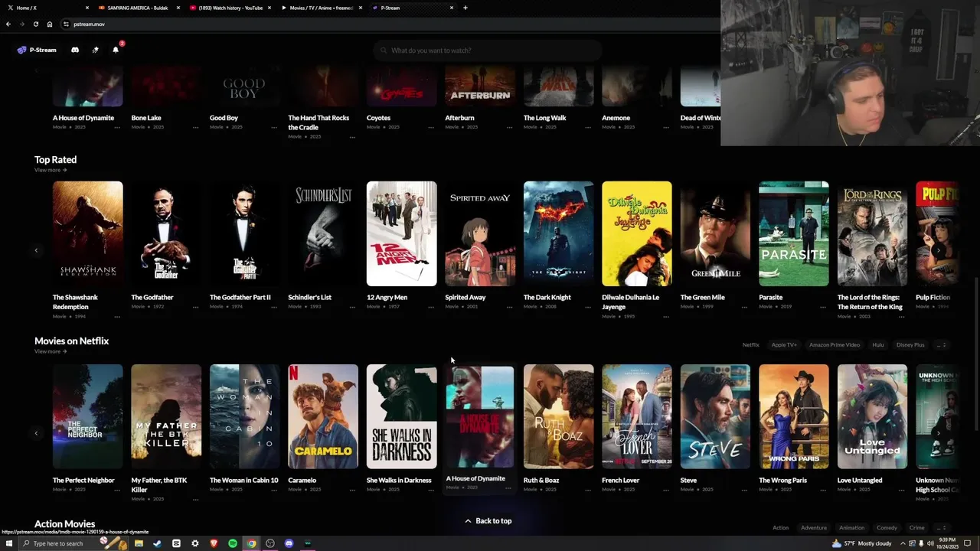Reload the pstream.mov page
Screen dimensions: 980x551
(x=35, y=24)
